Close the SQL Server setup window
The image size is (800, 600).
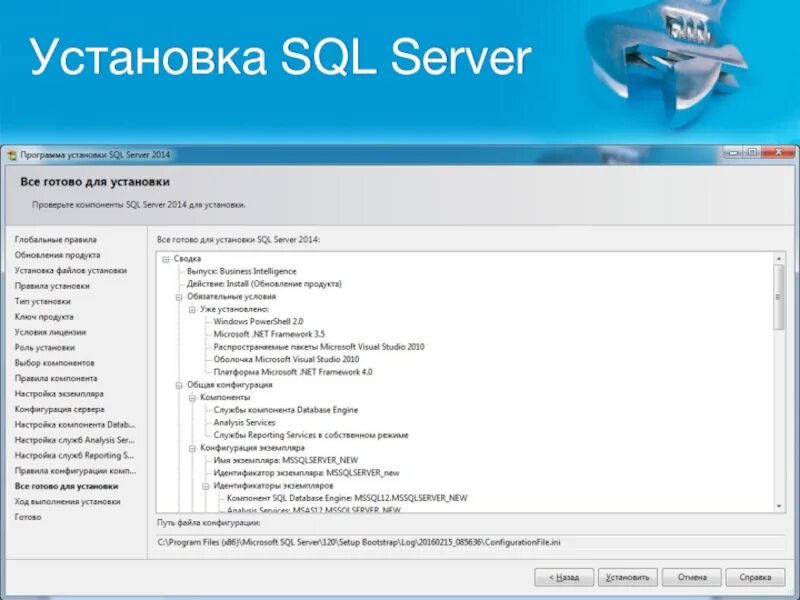pos(779,152)
